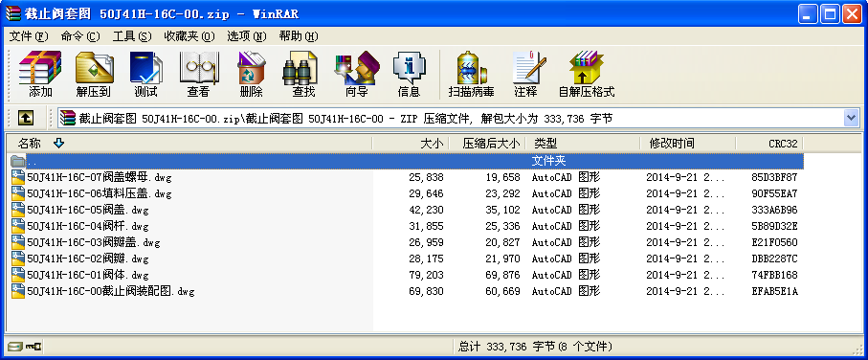
Task: Click the icon of 50J41H-16C-02阀瓣.dwg
Action: click(18, 259)
